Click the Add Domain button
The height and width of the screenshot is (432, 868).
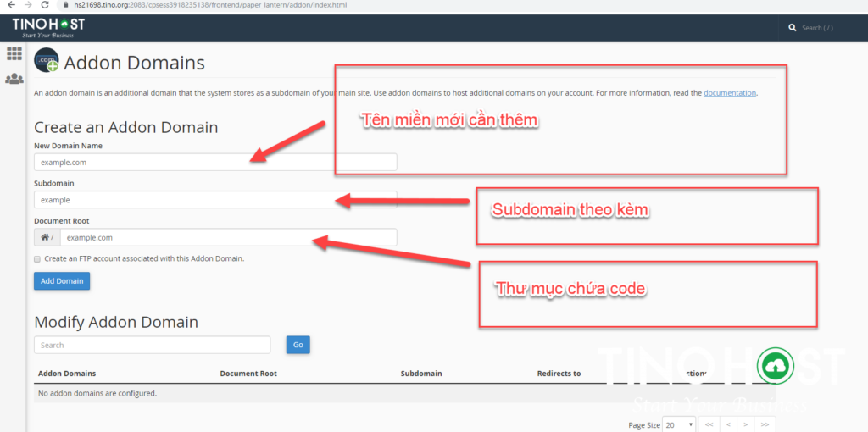[x=61, y=281]
